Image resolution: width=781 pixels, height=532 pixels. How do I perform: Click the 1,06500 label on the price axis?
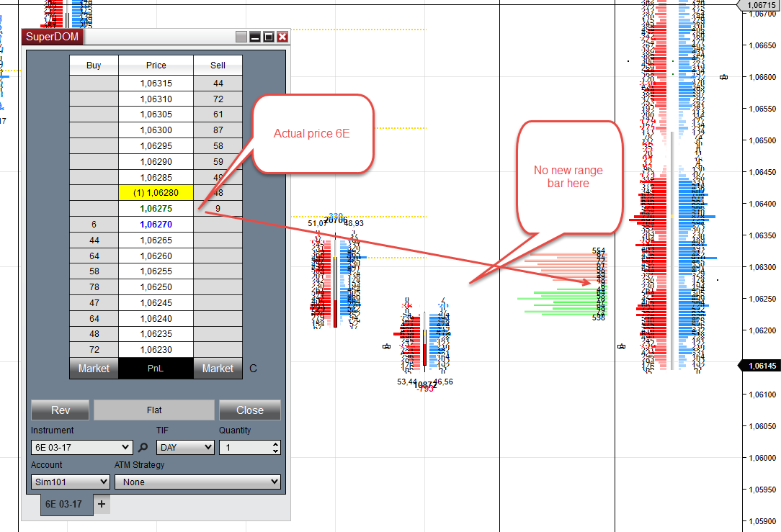pyautogui.click(x=762, y=140)
